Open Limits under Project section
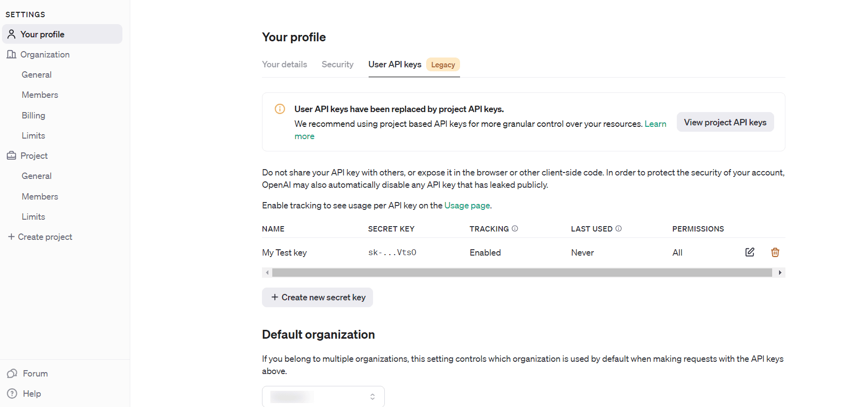The width and height of the screenshot is (868, 407). 33,217
